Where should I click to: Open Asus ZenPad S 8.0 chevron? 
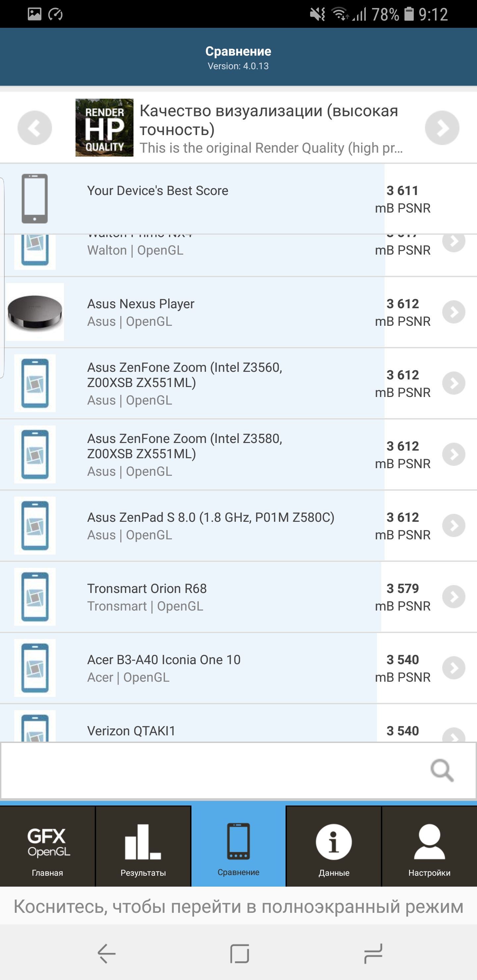pyautogui.click(x=453, y=525)
